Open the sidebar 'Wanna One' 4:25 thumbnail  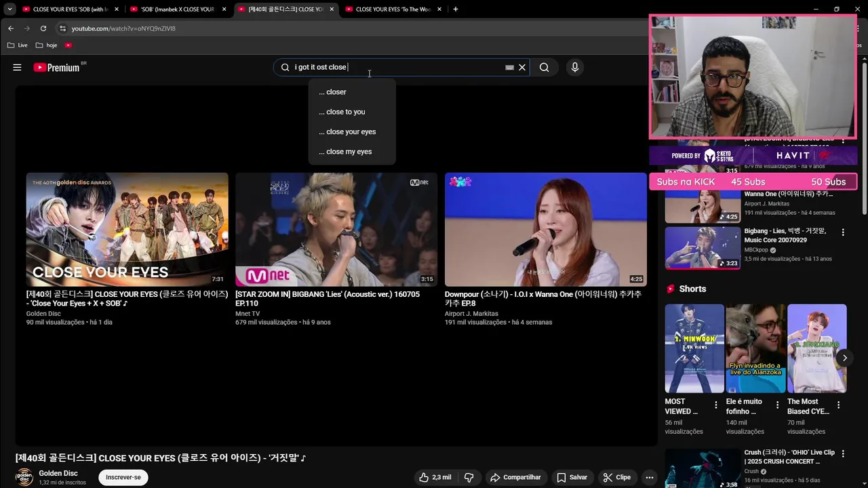(703, 206)
